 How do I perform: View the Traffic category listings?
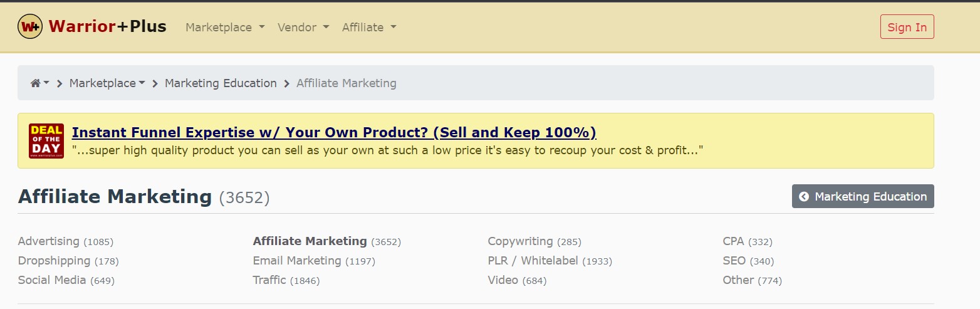coord(269,280)
